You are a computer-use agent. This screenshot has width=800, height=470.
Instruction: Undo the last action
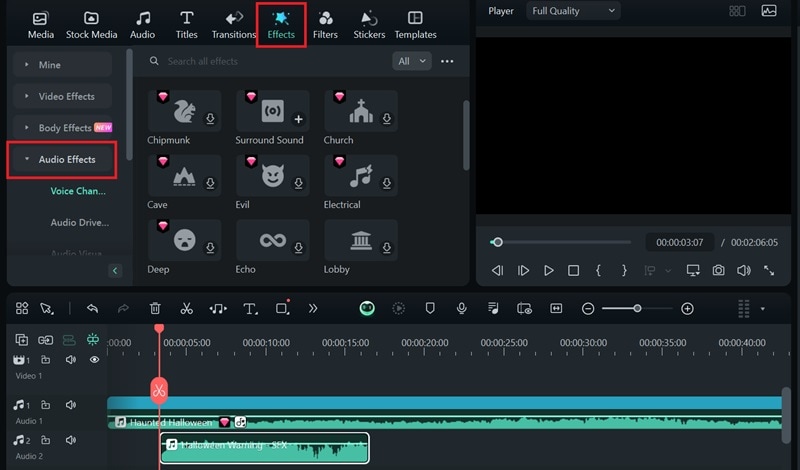92,308
